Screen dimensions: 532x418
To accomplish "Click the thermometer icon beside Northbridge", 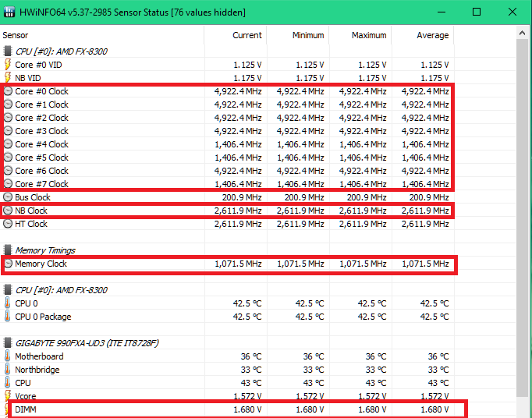I will point(7,370).
